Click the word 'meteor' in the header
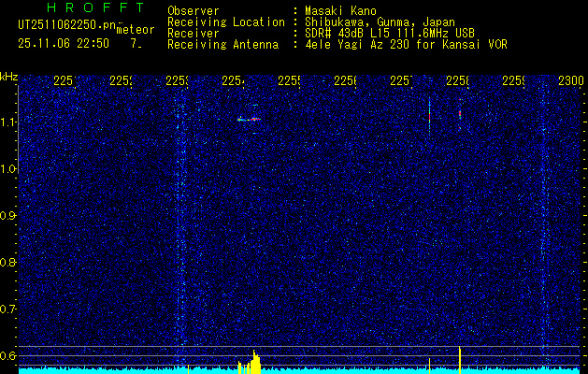Image resolution: width=588 pixels, height=374 pixels. tap(135, 30)
